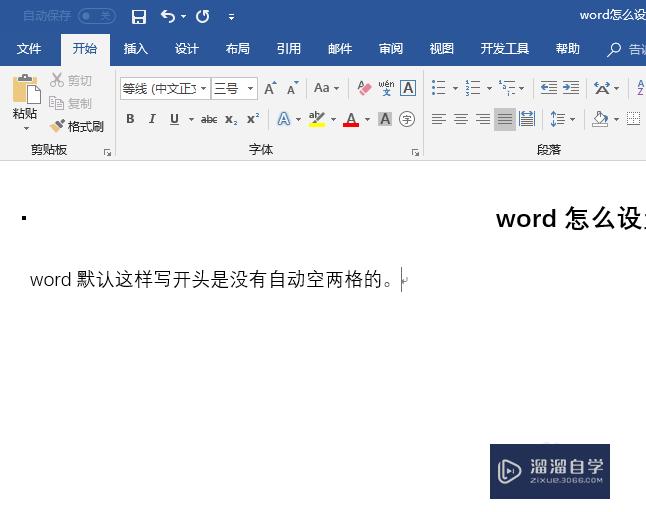
Task: Open the font size 三号 dropdown
Action: pyautogui.click(x=250, y=89)
